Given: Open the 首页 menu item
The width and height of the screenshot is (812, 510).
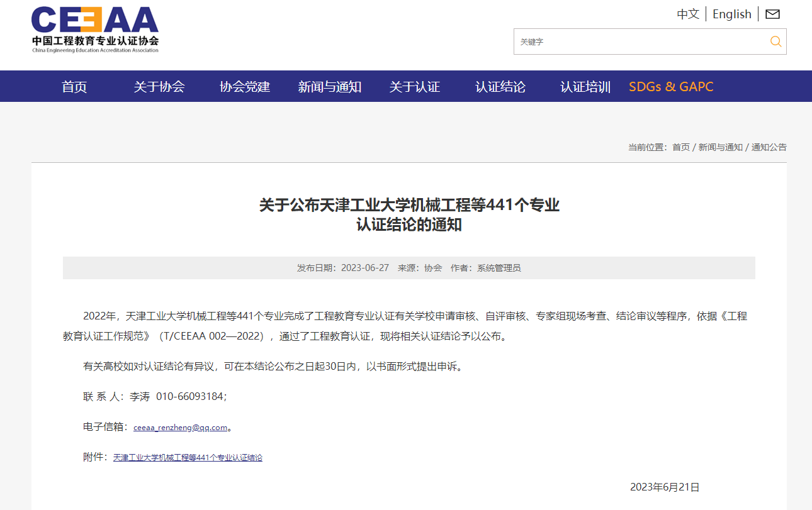Looking at the screenshot, I should click(x=74, y=87).
